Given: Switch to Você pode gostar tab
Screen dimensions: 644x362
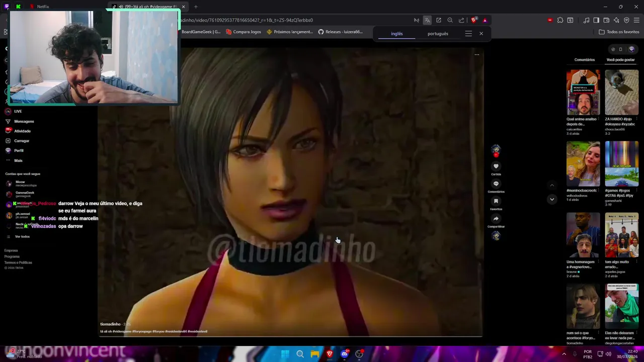Looking at the screenshot, I should pos(620,60).
